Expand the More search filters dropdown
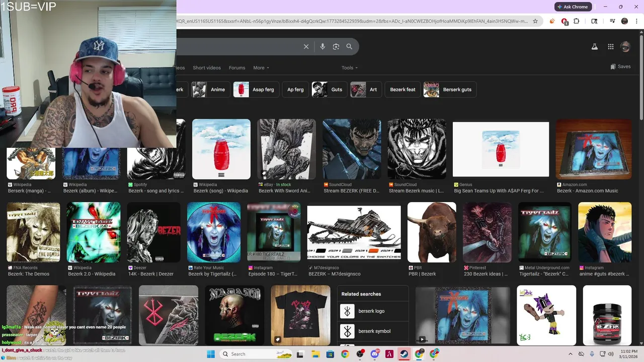Screen dimensions: 644x362 click(261, 68)
